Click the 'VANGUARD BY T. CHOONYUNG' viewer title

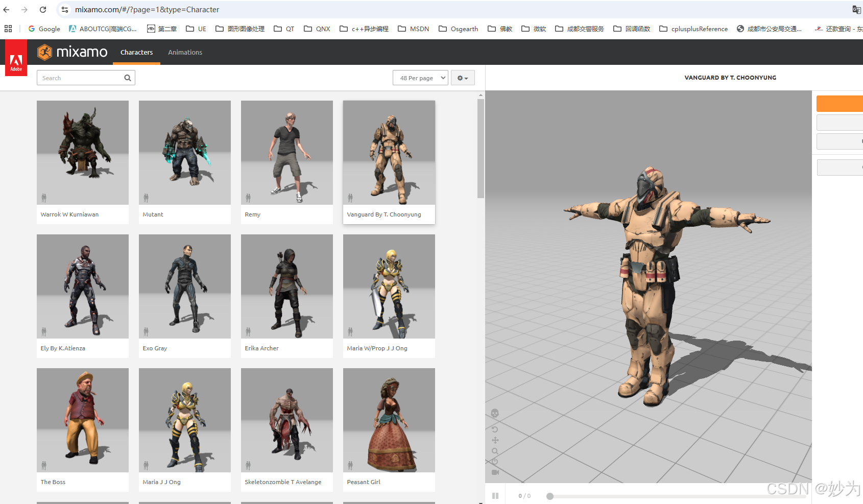coord(730,78)
